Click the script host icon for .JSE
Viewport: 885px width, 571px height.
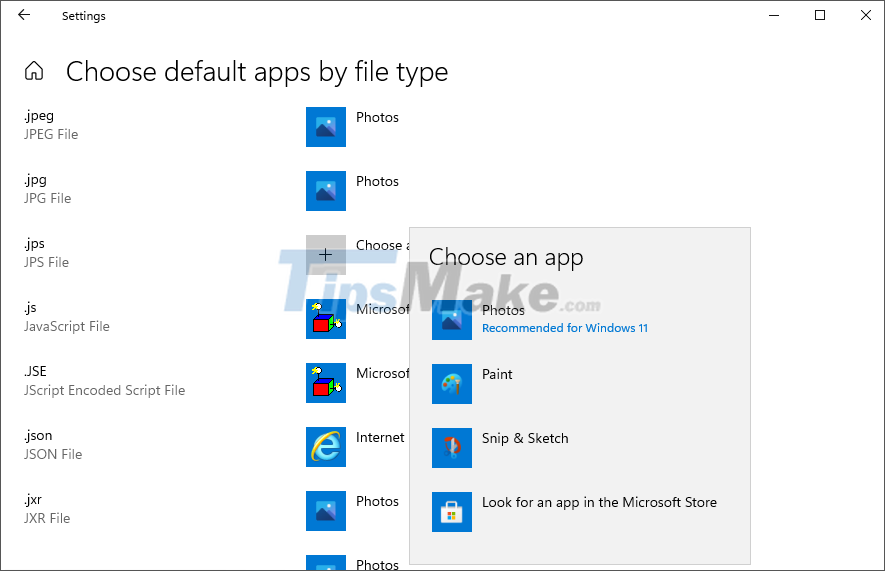pos(326,383)
